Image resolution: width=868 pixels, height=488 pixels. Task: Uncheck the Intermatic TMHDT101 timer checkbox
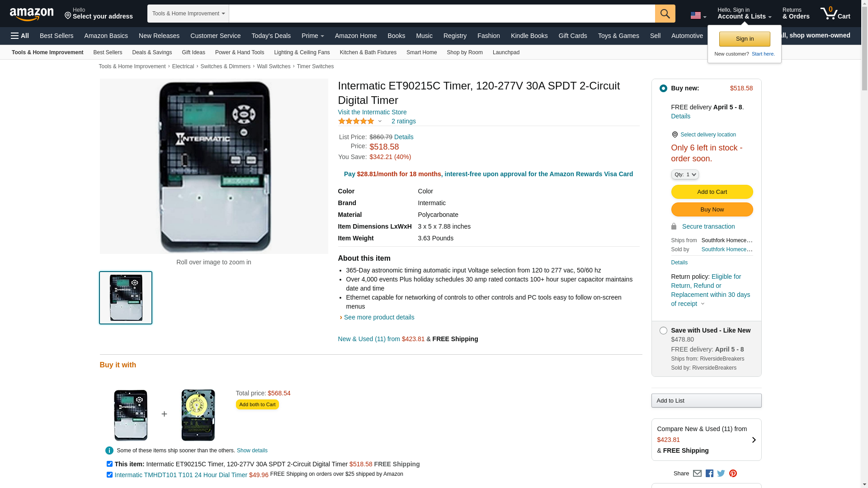tap(109, 475)
